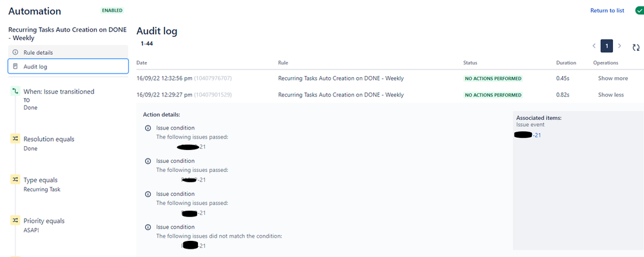
Task: Select the Resolution equals condition icon
Action: (x=15, y=139)
